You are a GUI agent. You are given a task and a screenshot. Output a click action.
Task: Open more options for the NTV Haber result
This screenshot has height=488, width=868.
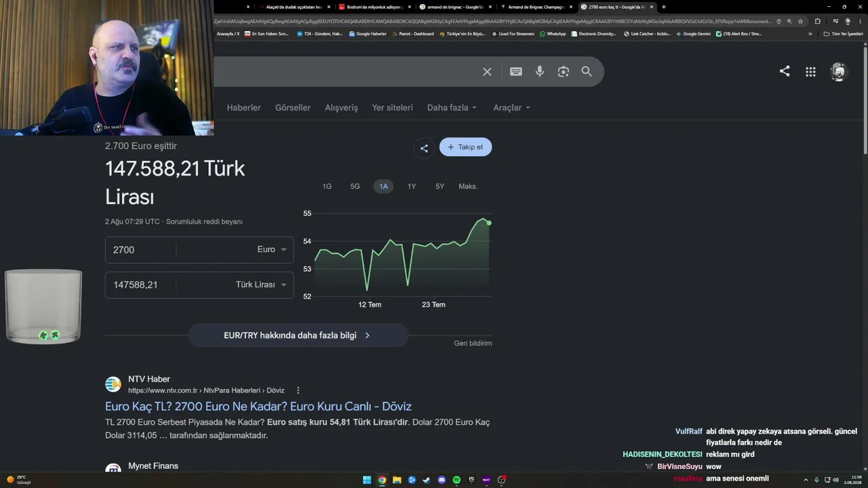298,390
